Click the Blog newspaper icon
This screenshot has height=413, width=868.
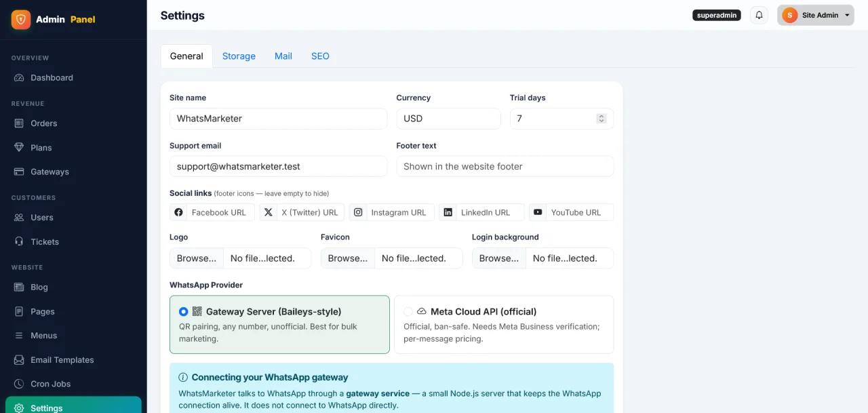coord(19,288)
